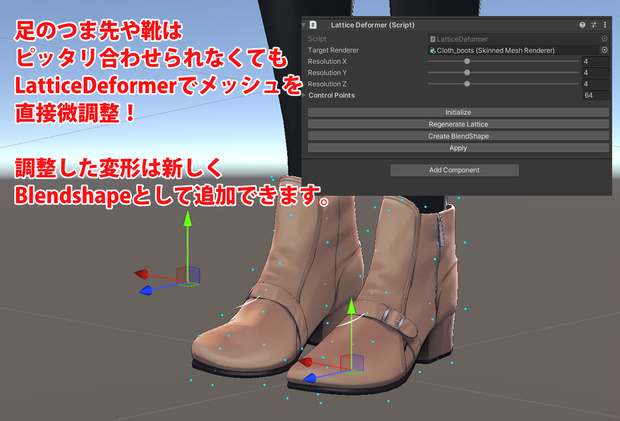Click the Regenerate Lattice button
The width and height of the screenshot is (620, 421).
tap(458, 124)
